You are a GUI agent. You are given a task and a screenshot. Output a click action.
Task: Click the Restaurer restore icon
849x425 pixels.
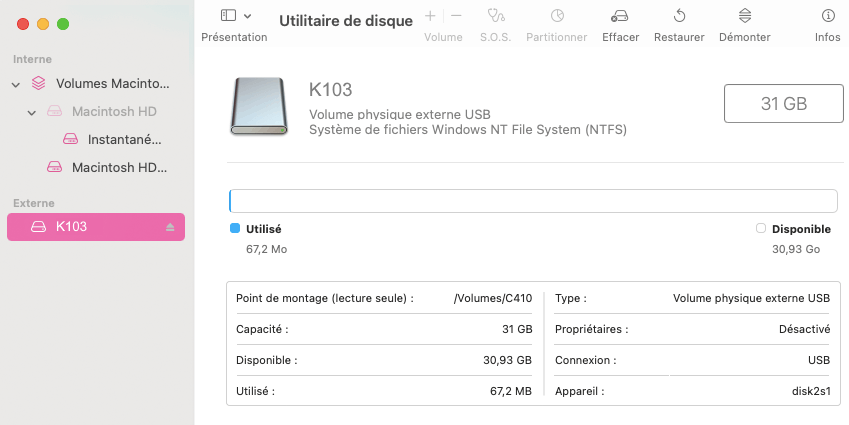(679, 16)
